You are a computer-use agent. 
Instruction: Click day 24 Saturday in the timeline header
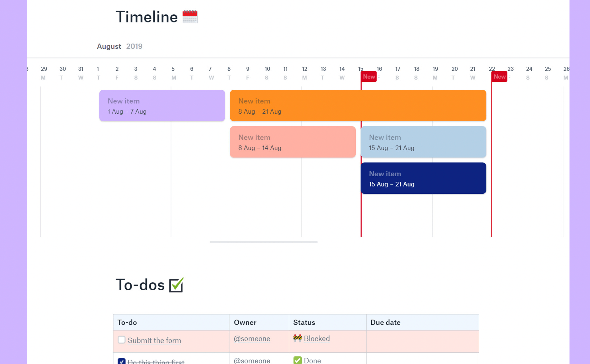click(529, 73)
